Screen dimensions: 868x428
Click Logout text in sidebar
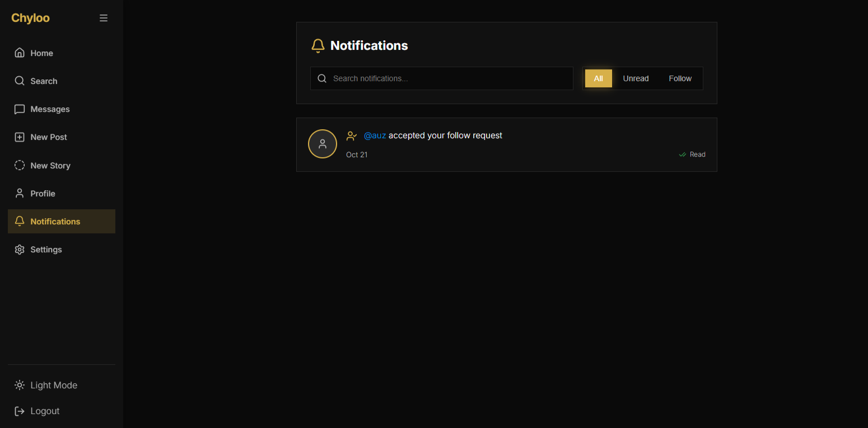coord(45,411)
